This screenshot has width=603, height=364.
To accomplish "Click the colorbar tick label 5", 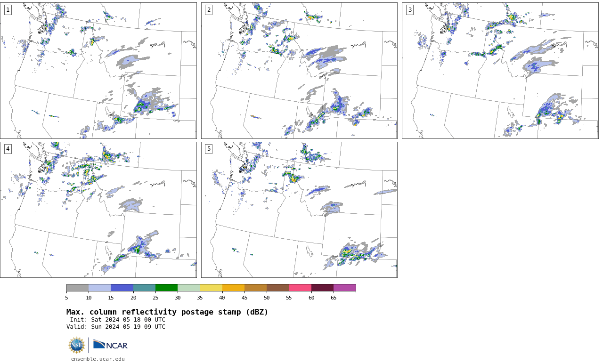I will pyautogui.click(x=66, y=298).
